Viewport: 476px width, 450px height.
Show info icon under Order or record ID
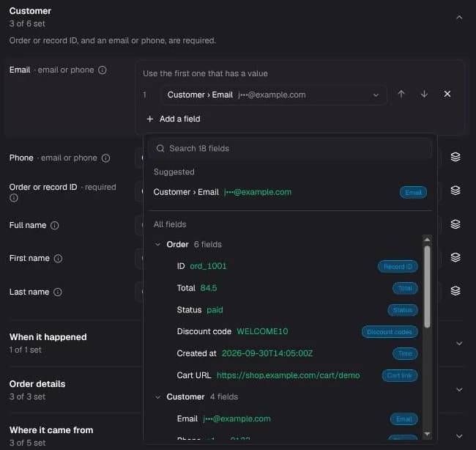pos(14,198)
